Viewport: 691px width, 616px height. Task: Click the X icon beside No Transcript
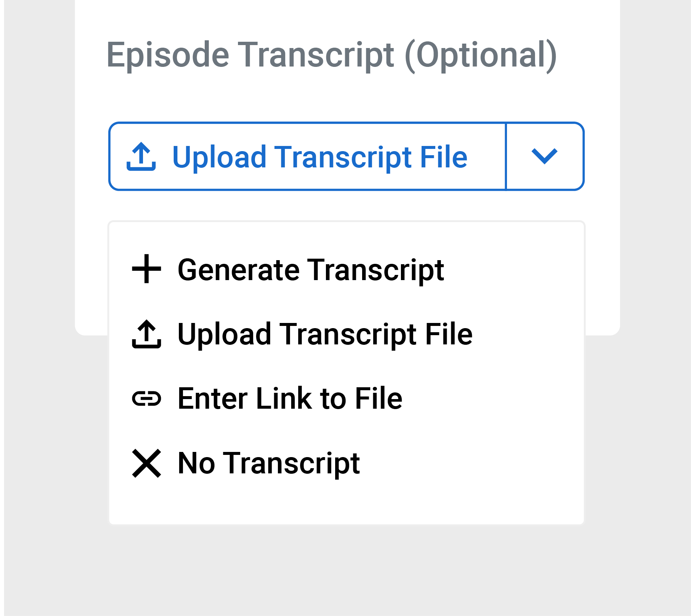point(147,463)
